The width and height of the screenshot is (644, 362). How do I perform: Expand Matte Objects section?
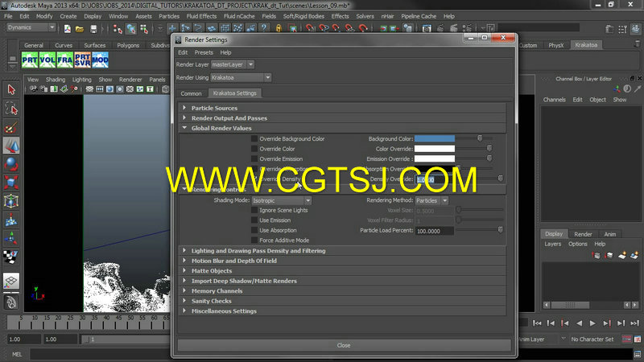tap(184, 270)
